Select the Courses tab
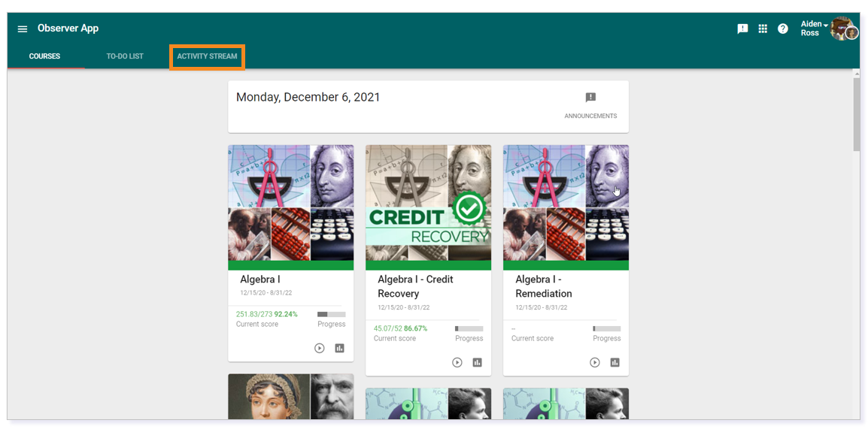Image resolution: width=868 pixels, height=429 pixels. tap(45, 56)
